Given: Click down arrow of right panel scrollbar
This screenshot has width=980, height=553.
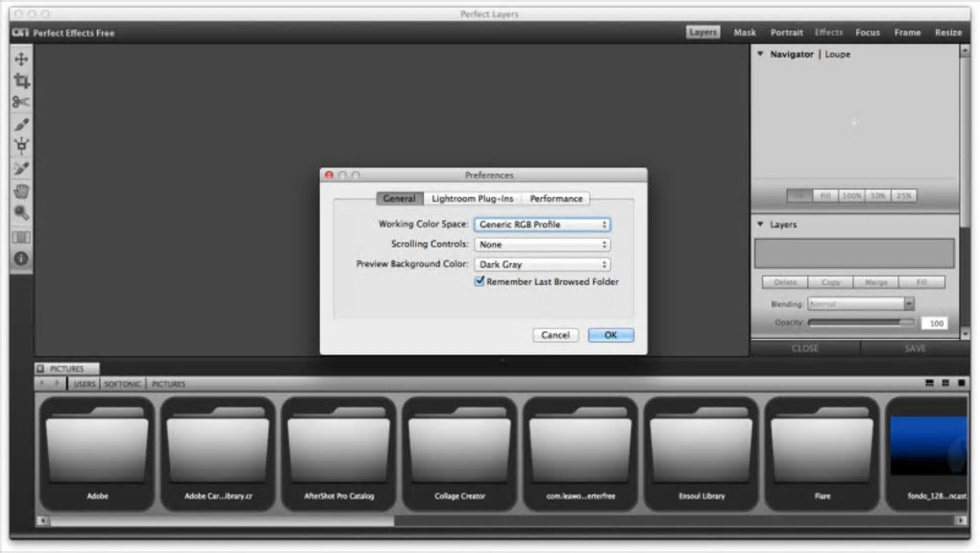Looking at the screenshot, I should click(965, 334).
